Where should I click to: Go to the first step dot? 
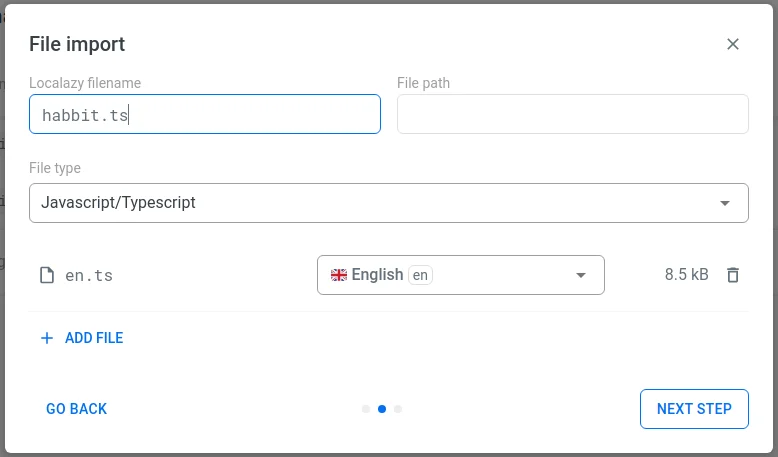[366, 409]
